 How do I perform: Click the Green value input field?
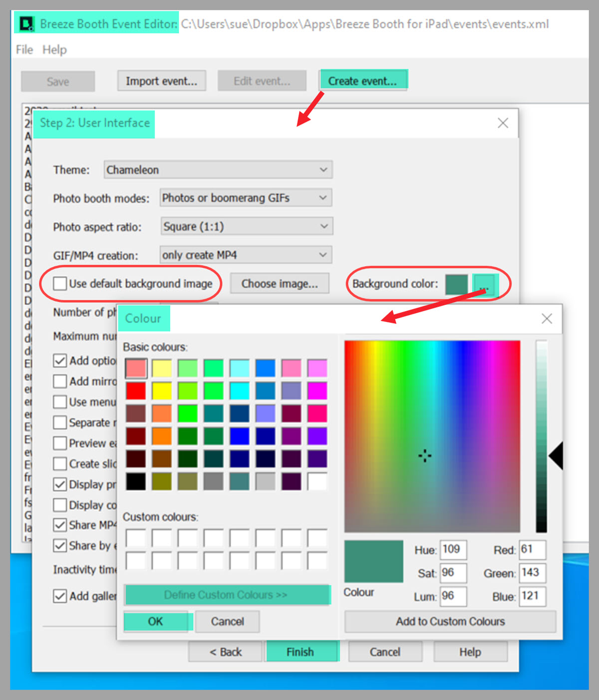(x=533, y=573)
